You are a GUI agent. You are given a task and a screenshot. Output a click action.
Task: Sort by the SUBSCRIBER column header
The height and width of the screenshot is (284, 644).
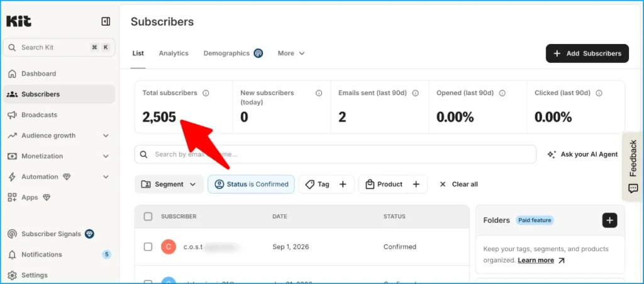coord(179,217)
